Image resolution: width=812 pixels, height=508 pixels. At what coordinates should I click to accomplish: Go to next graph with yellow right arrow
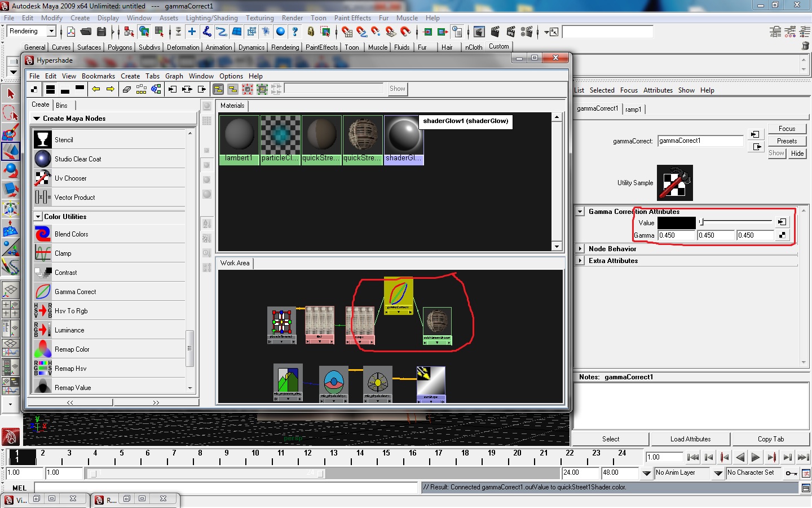tap(111, 89)
